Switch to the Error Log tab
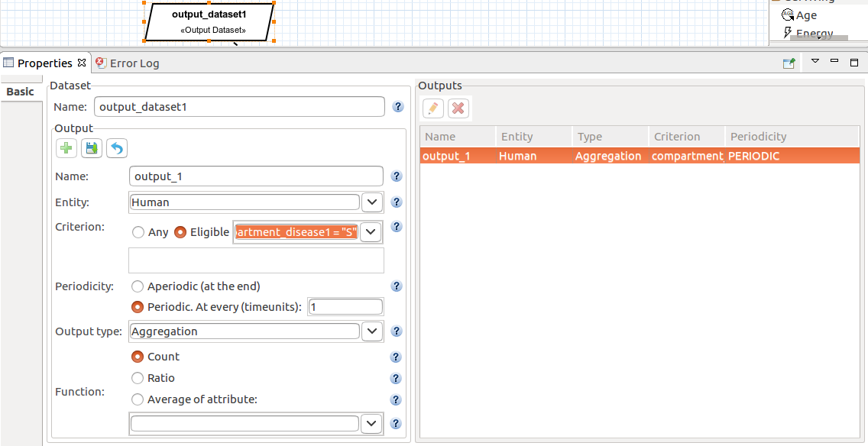The image size is (868, 446). (134, 63)
